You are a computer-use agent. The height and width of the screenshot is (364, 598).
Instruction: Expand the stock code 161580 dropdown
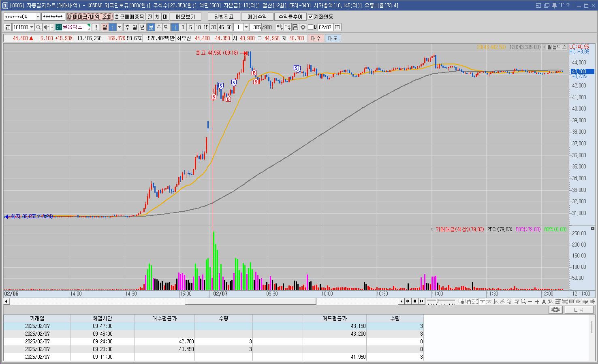(x=32, y=27)
